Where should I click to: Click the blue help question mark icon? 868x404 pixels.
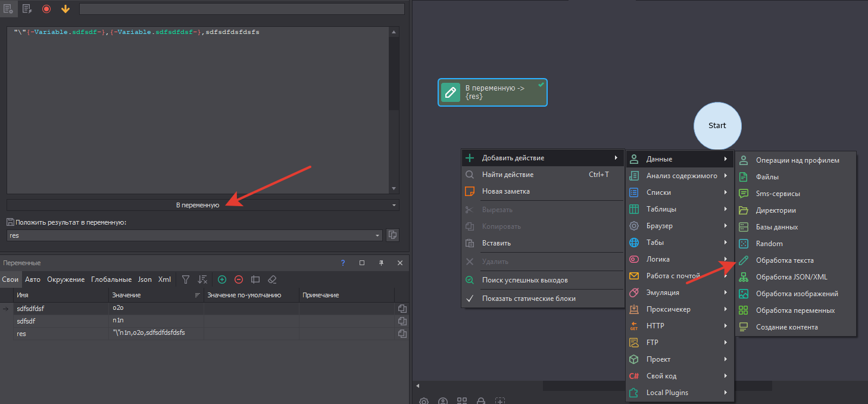pyautogui.click(x=342, y=263)
